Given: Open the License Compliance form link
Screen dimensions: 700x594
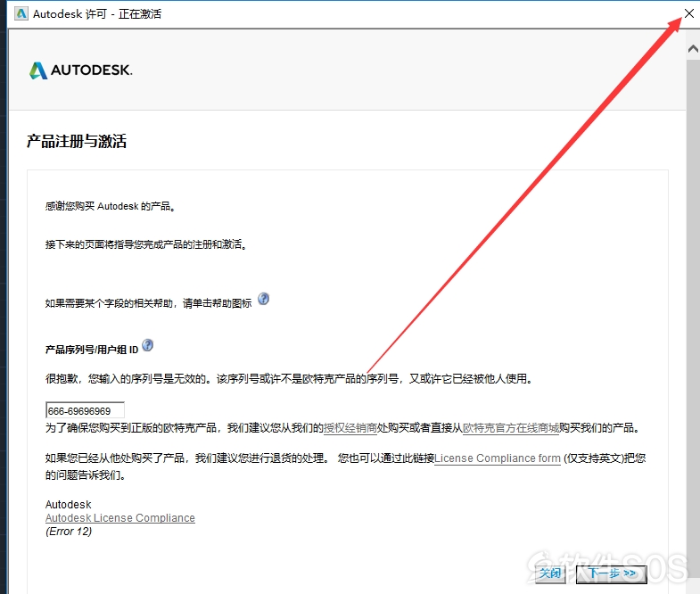Looking at the screenshot, I should [498, 458].
